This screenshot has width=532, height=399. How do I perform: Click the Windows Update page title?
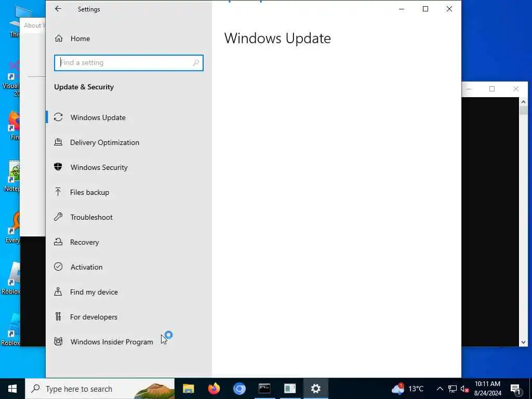click(277, 38)
